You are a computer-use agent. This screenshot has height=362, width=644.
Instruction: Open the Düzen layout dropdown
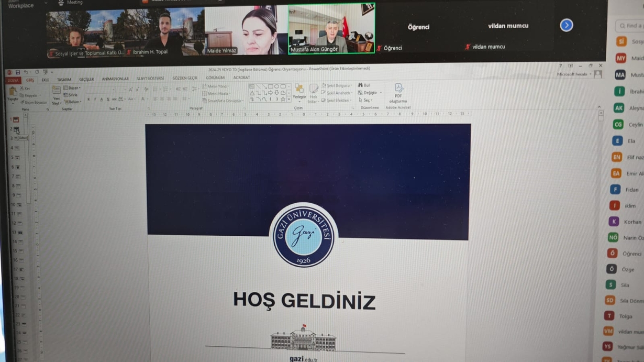72,88
